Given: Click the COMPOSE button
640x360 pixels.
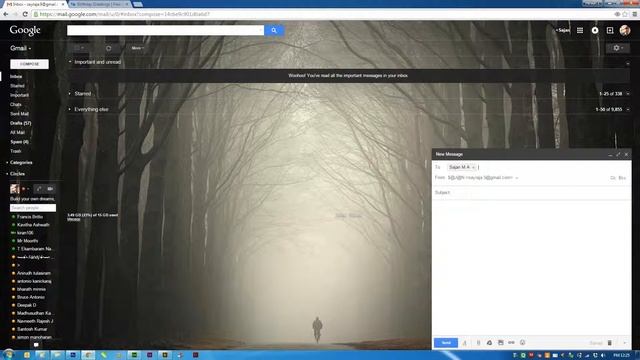Looking at the screenshot, I should [29, 64].
